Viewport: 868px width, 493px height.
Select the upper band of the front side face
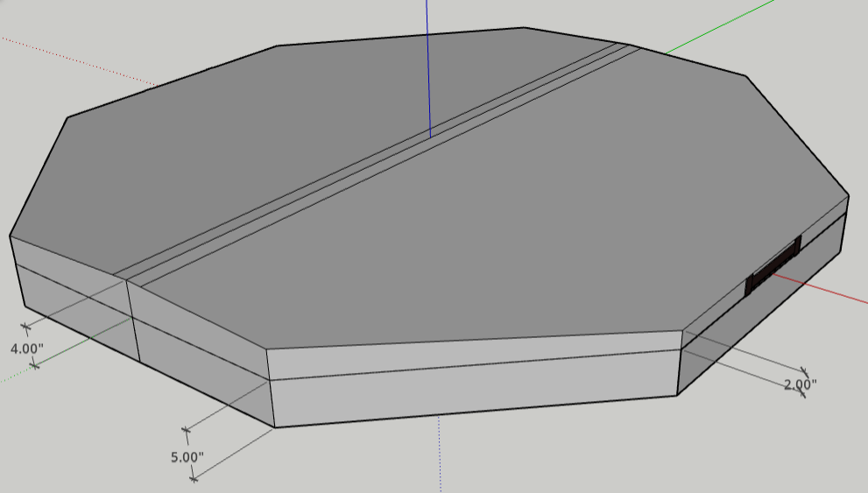(x=473, y=356)
